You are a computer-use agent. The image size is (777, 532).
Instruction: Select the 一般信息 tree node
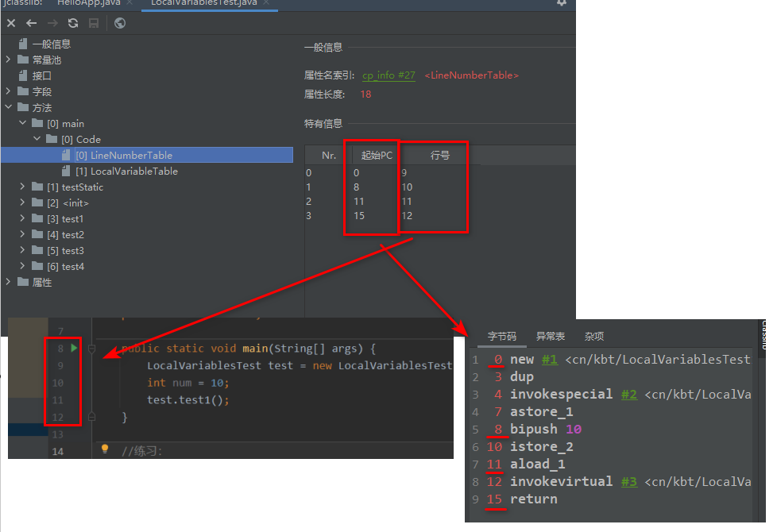pos(52,44)
